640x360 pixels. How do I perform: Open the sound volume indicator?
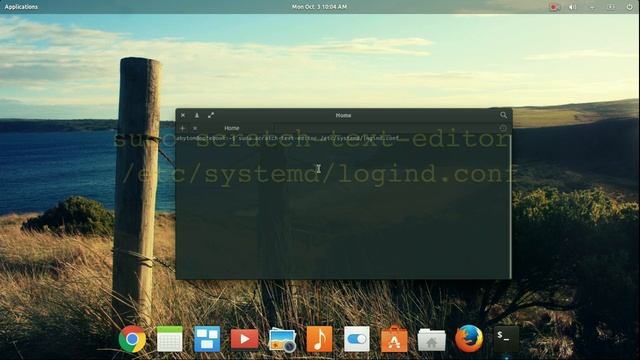pyautogui.click(x=573, y=7)
